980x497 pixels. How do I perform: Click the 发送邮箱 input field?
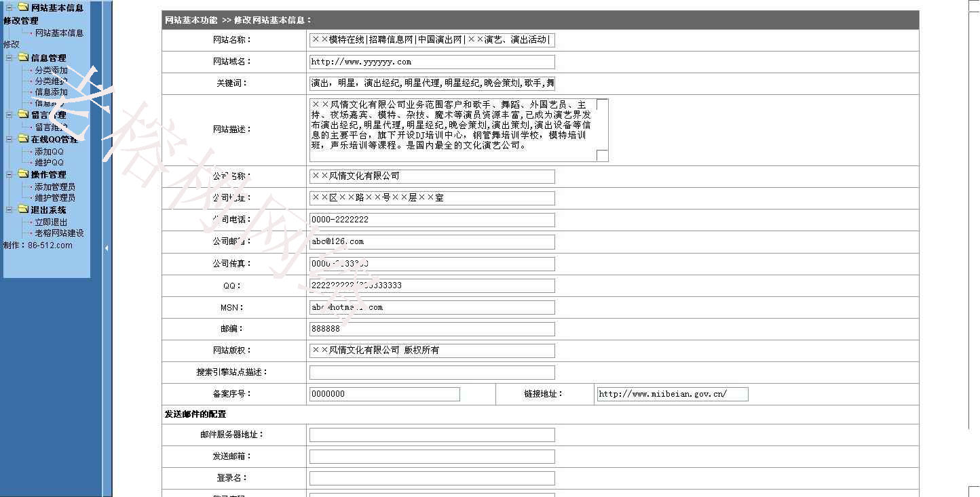coord(432,456)
